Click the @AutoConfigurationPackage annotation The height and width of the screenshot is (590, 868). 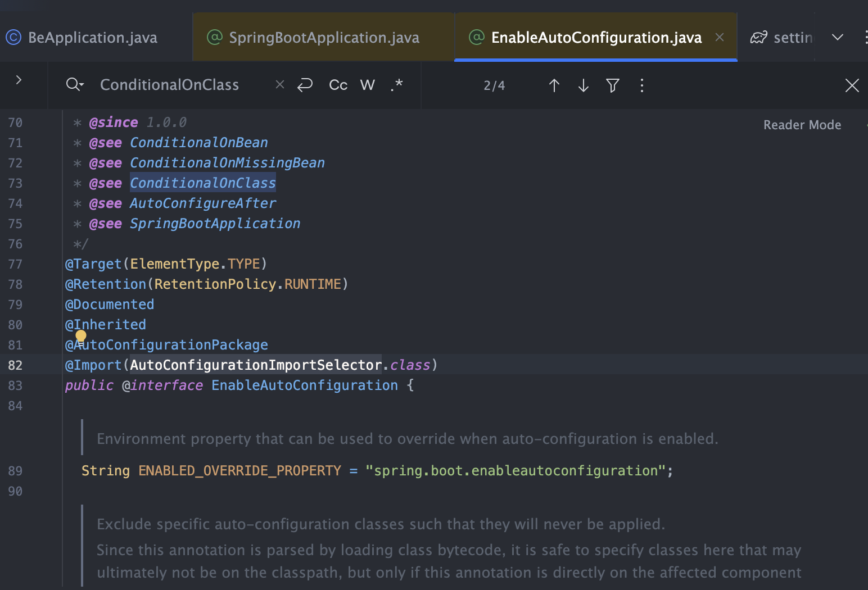click(x=167, y=345)
